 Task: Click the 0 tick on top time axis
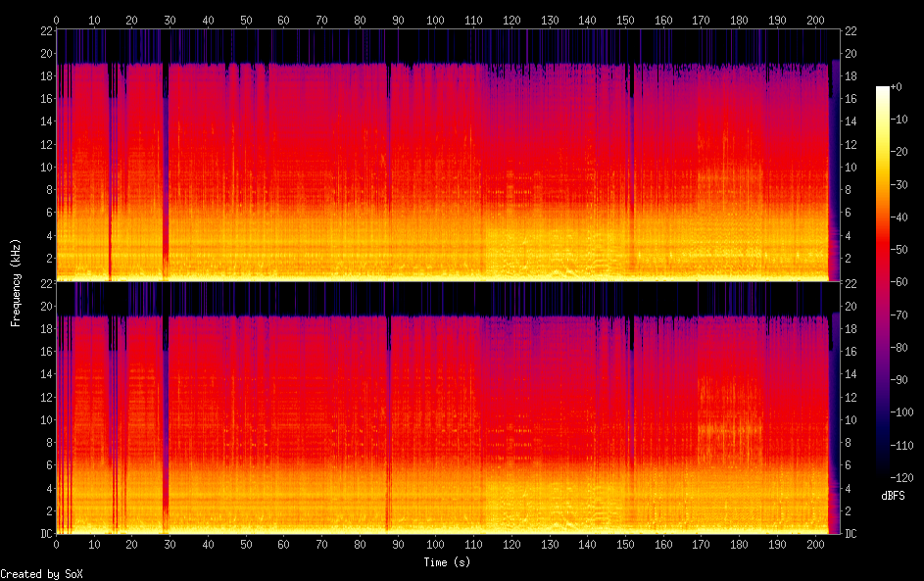pyautogui.click(x=56, y=19)
